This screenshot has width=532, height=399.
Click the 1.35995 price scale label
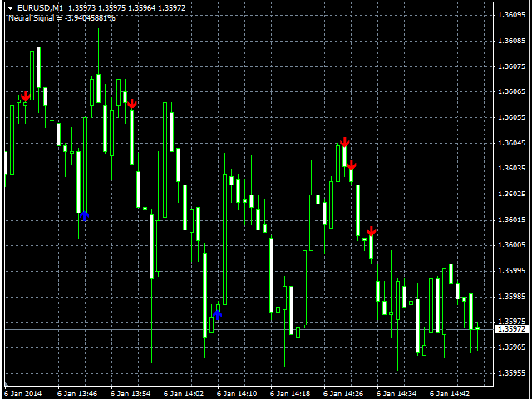512,271
